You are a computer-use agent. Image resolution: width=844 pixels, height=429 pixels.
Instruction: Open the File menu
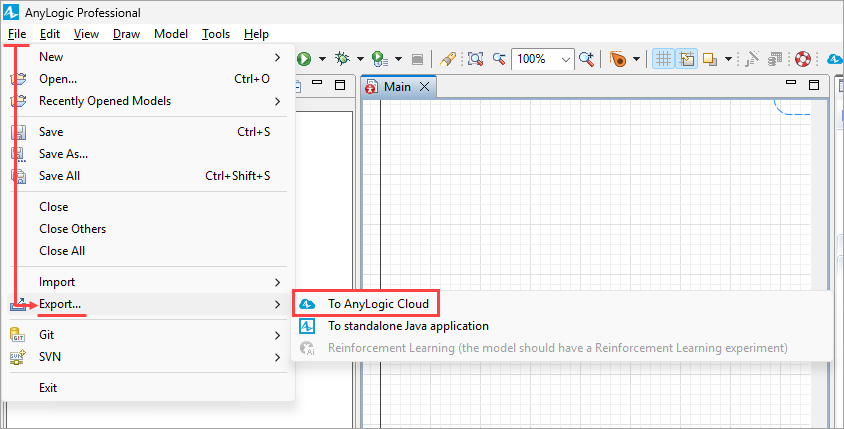[x=17, y=34]
